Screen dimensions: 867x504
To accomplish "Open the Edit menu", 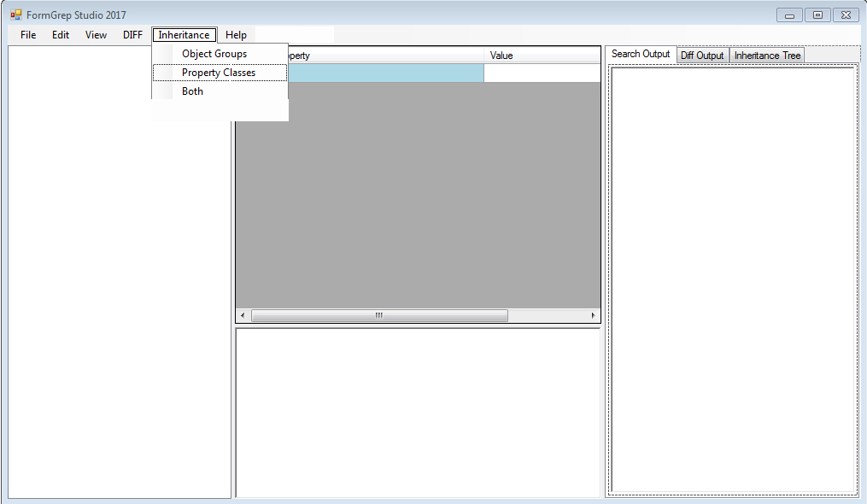I will (x=61, y=35).
